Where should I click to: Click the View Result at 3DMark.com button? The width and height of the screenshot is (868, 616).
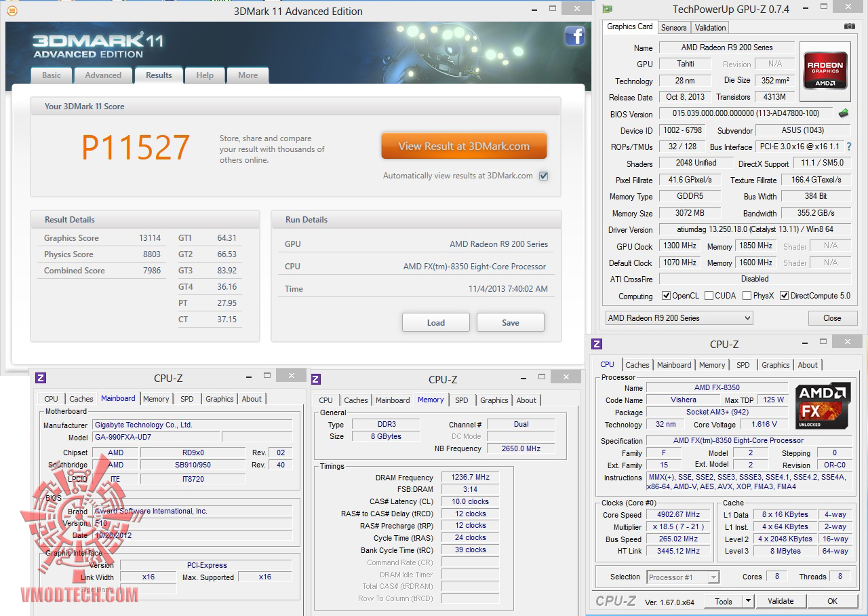point(464,146)
